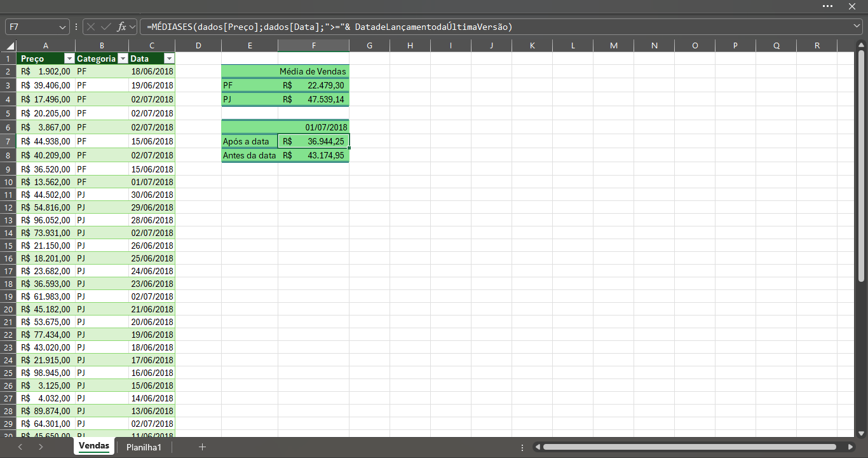Screen dimensions: 868x458
Task: Expand the Name Box dropdown
Action: pyautogui.click(x=62, y=27)
